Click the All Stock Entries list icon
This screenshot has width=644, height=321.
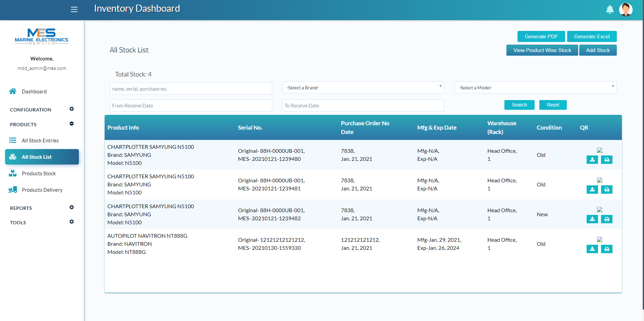(13, 140)
